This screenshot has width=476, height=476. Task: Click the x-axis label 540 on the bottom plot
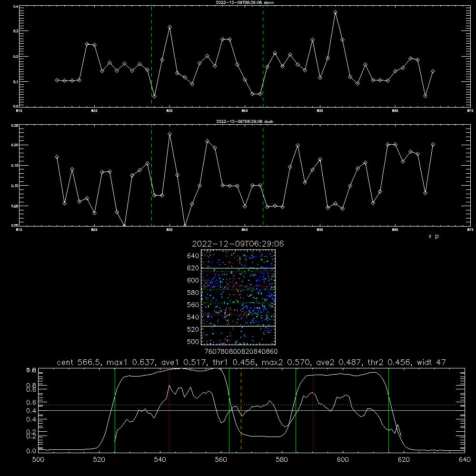point(160,460)
